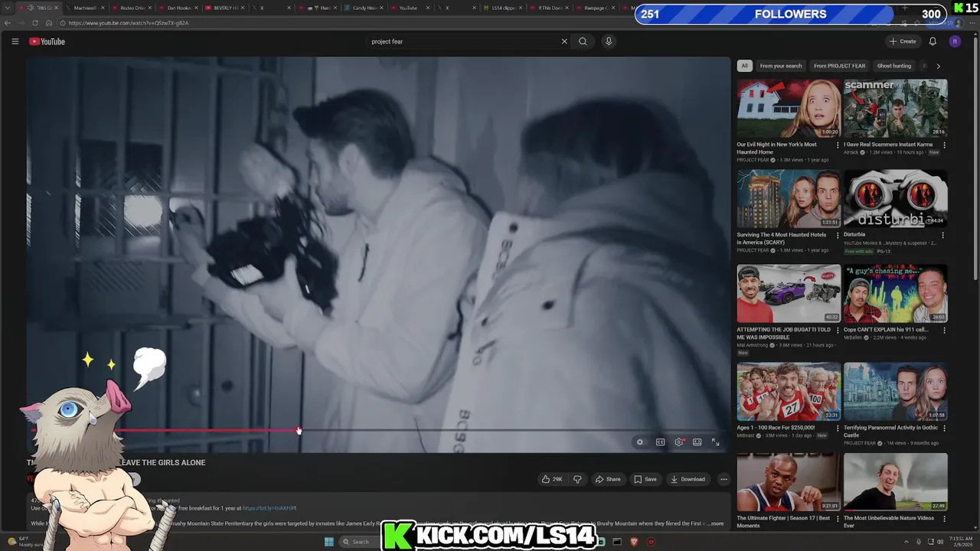Open 'The Ultimate Fighter Season 17' thumbnail
Viewport: 980px width, 551px height.
click(x=789, y=481)
